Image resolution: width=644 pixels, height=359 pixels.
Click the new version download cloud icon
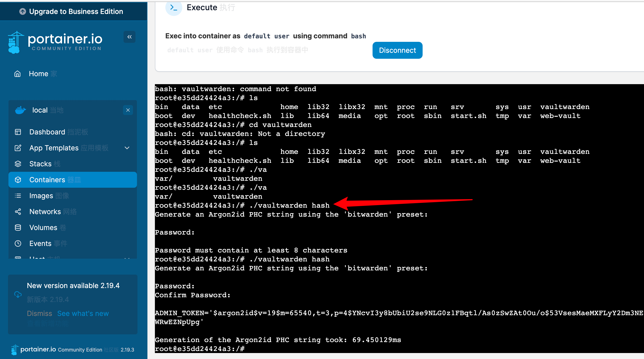click(x=18, y=295)
